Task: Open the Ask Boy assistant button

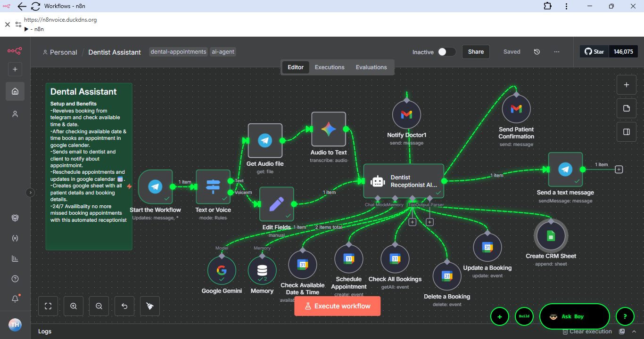Action: pos(574,316)
